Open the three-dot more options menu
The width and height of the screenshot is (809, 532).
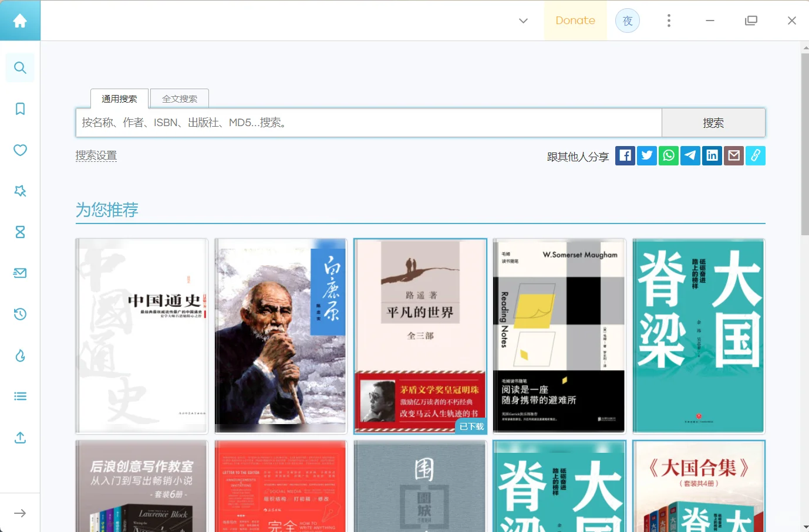(669, 21)
